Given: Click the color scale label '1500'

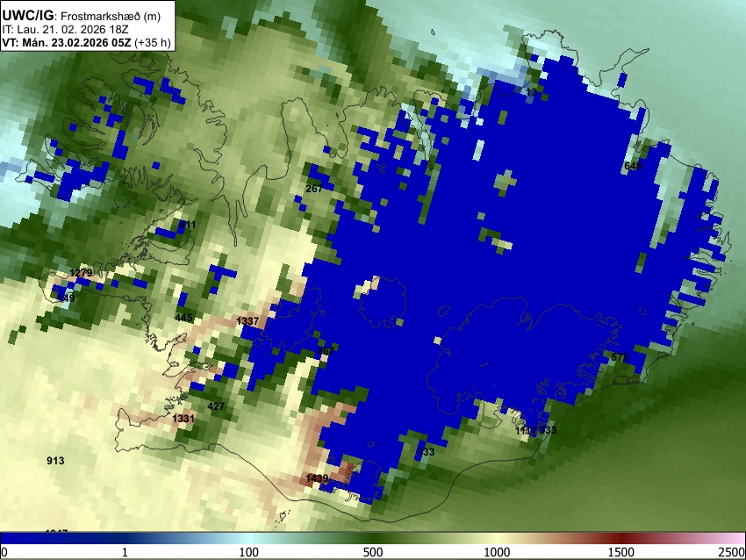Looking at the screenshot, I should (x=621, y=552).
